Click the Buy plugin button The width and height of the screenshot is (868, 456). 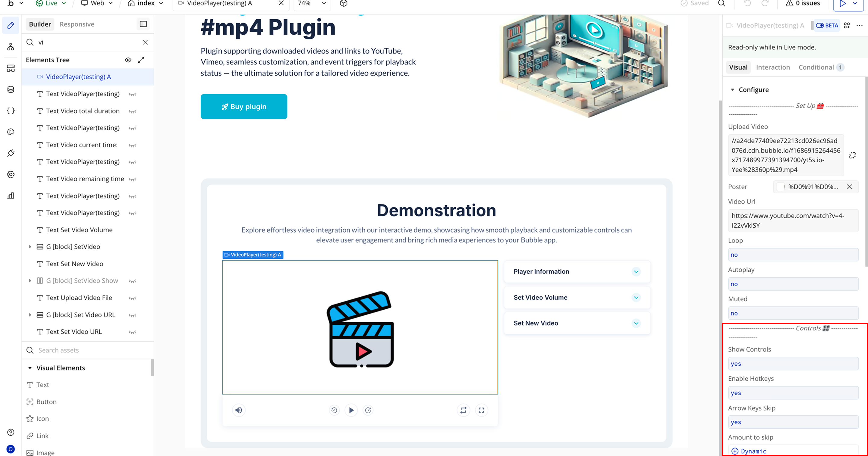[244, 106]
